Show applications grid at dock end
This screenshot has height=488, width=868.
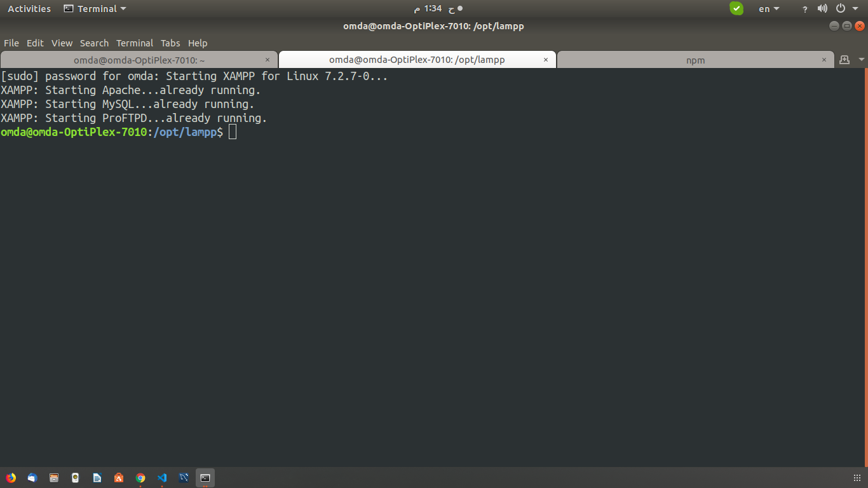(x=857, y=478)
